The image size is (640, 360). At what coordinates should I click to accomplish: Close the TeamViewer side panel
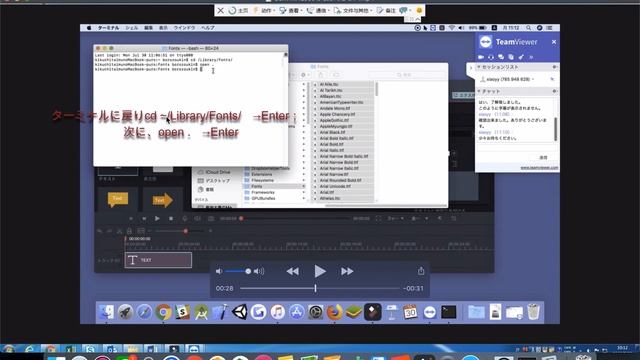(x=554, y=42)
